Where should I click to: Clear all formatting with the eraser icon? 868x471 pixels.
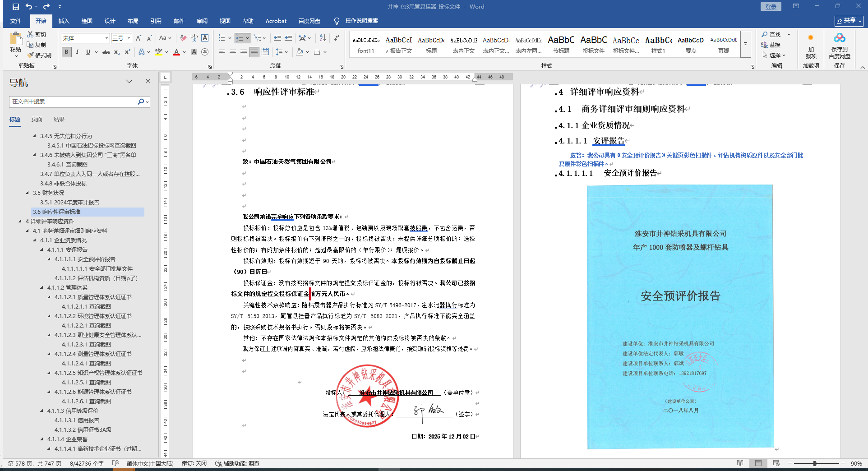pos(183,38)
